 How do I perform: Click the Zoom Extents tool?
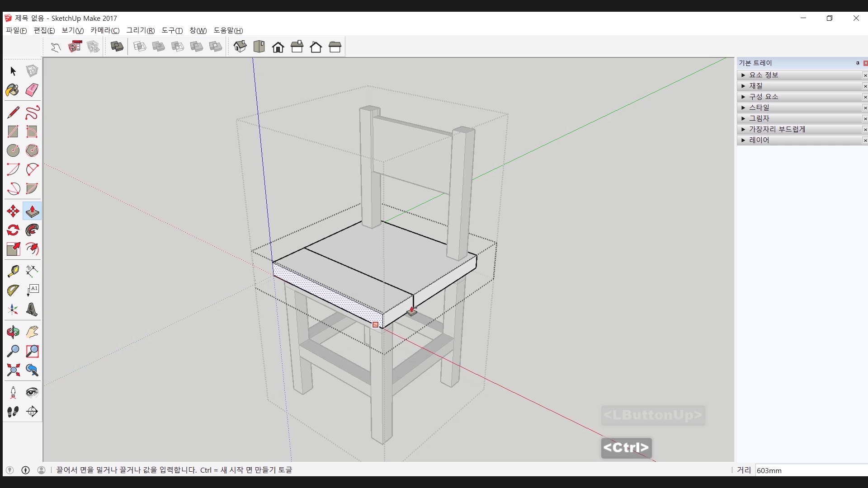[13, 371]
